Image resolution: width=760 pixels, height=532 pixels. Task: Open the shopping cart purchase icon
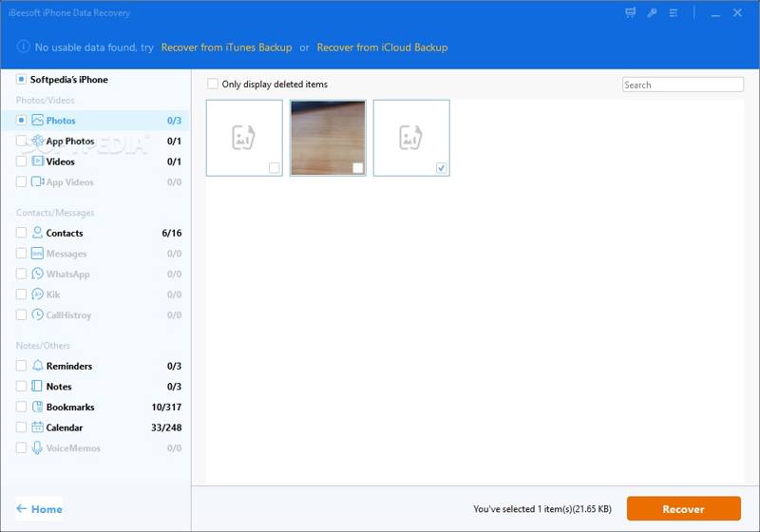[630, 12]
